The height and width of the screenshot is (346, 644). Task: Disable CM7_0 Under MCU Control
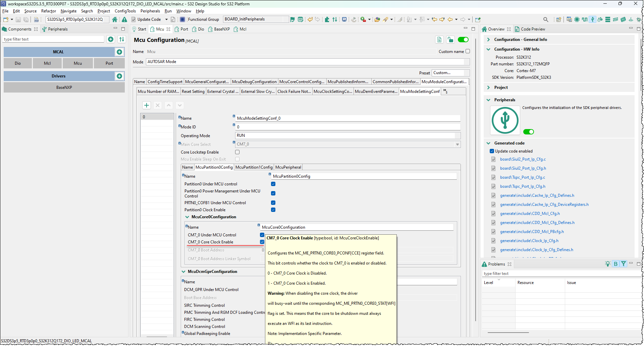coord(262,235)
